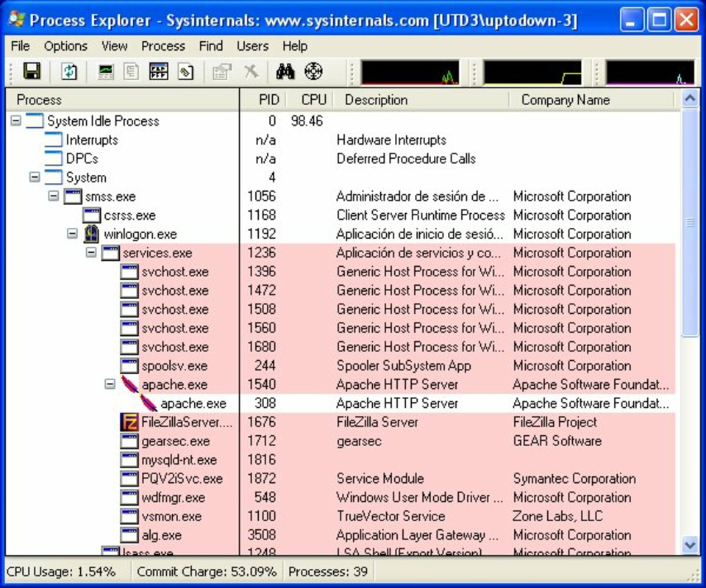Click "CPU Usage: 1.54%" in status bar

click(61, 572)
